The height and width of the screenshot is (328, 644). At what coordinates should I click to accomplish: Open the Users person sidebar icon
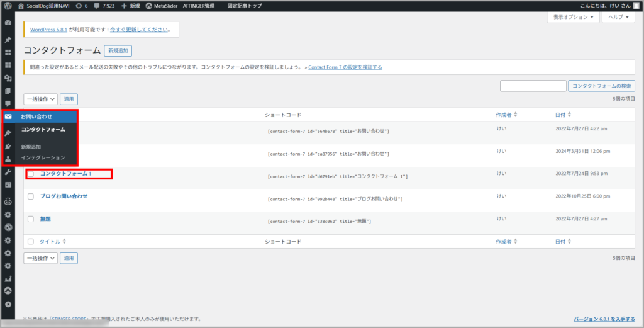click(x=8, y=159)
